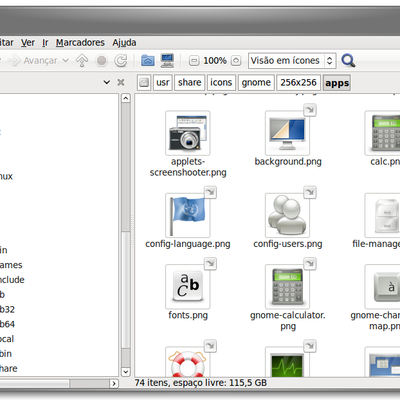Select the gnome-calculator.png icon

[x=287, y=287]
